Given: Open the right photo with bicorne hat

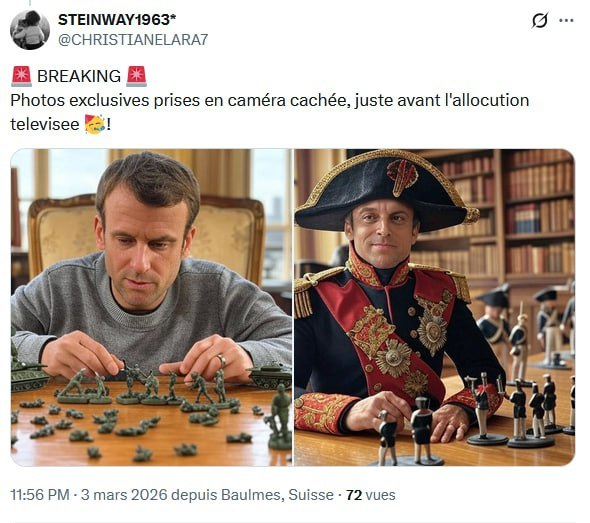Looking at the screenshot, I should (434, 307).
